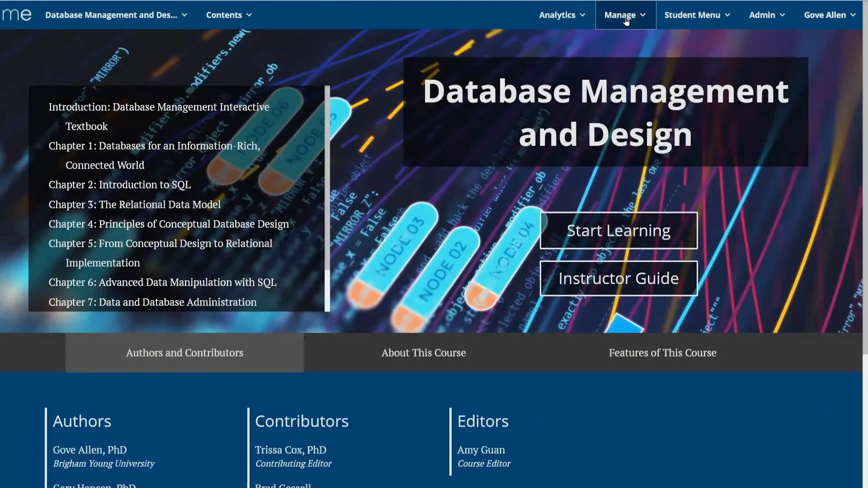
Task: Switch to Authors and Contributors tab
Action: pyautogui.click(x=184, y=353)
